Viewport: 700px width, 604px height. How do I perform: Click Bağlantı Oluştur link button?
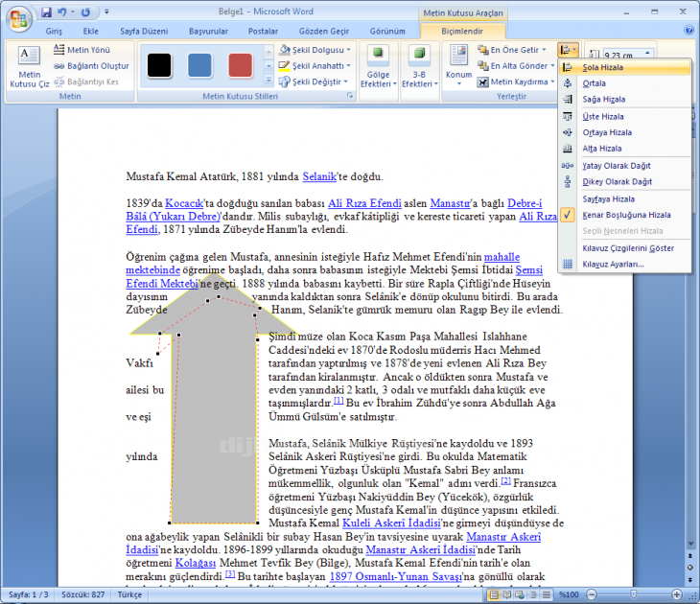point(91,66)
